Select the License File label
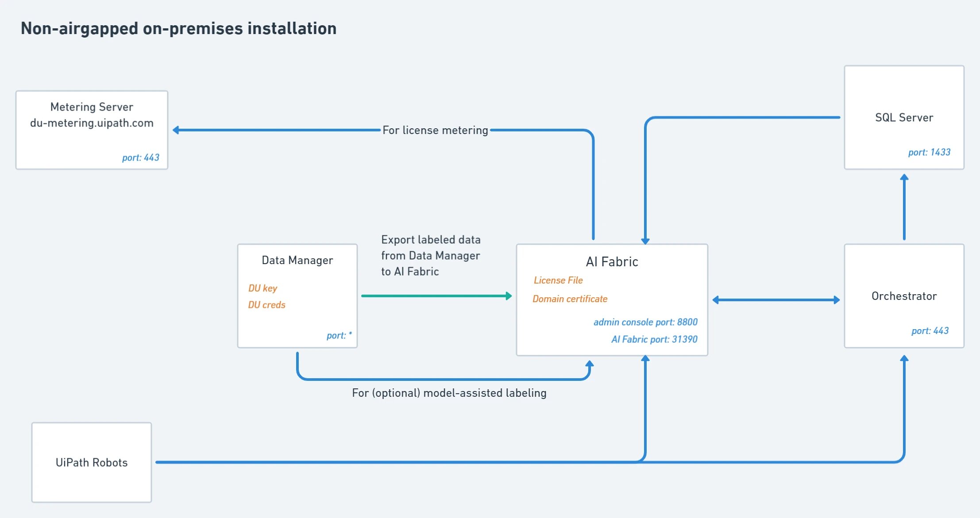Viewport: 980px width, 518px height. [x=558, y=280]
